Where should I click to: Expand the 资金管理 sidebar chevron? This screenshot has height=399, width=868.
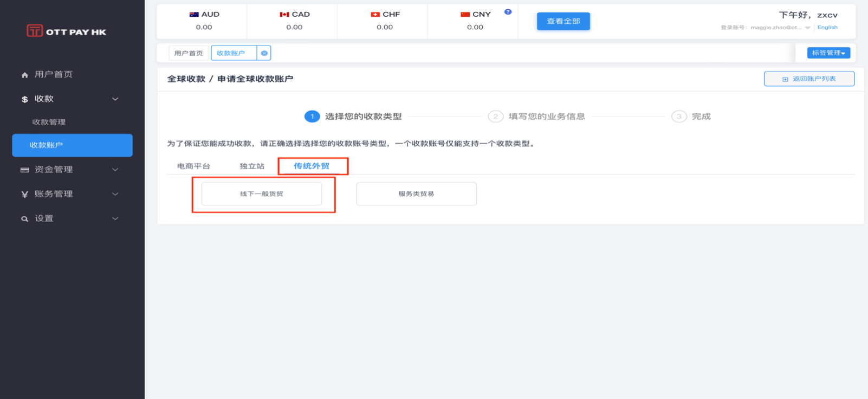pos(115,170)
